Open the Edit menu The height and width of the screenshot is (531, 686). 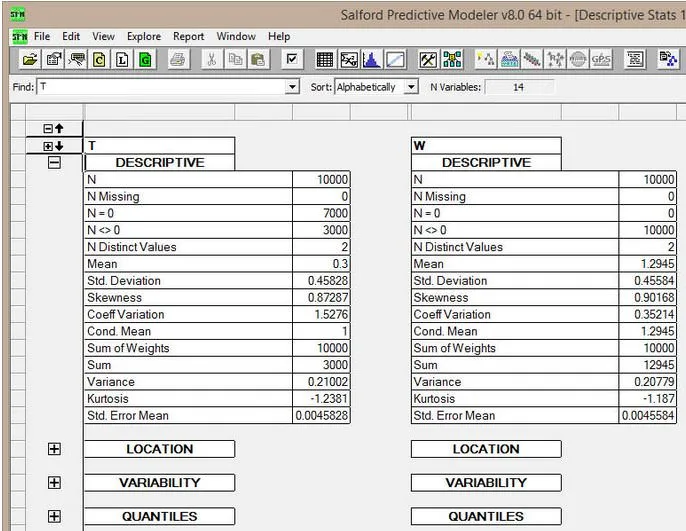[71, 37]
